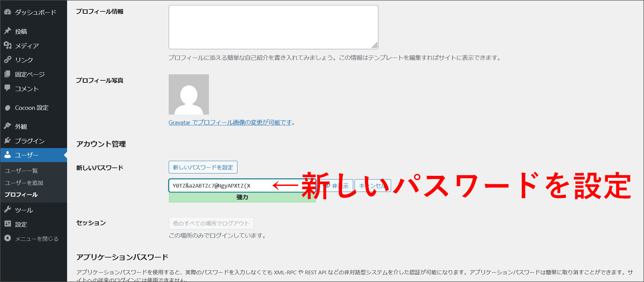Click the アプリケーションパスワード heading
Screen dimensions: 644x282
122,257
